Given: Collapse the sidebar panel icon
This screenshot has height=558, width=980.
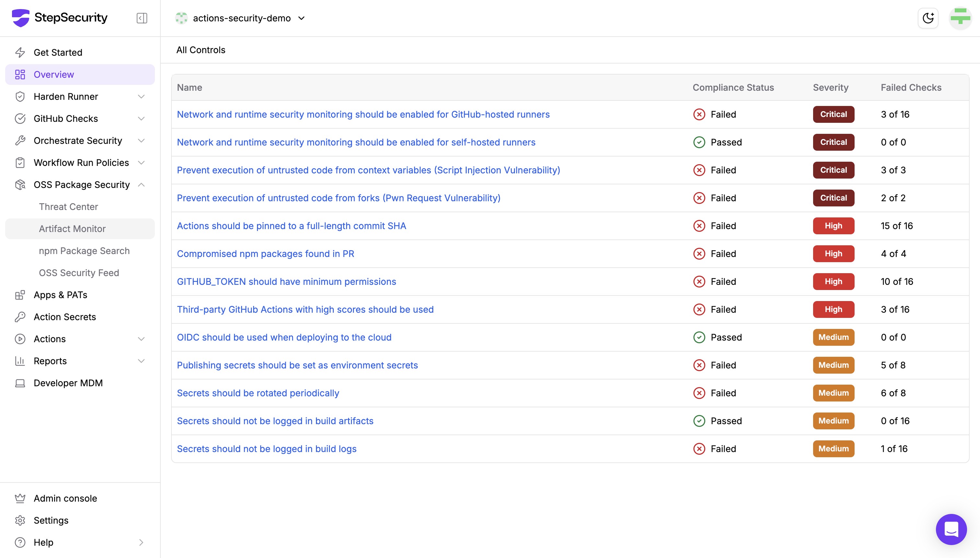Looking at the screenshot, I should 142,18.
